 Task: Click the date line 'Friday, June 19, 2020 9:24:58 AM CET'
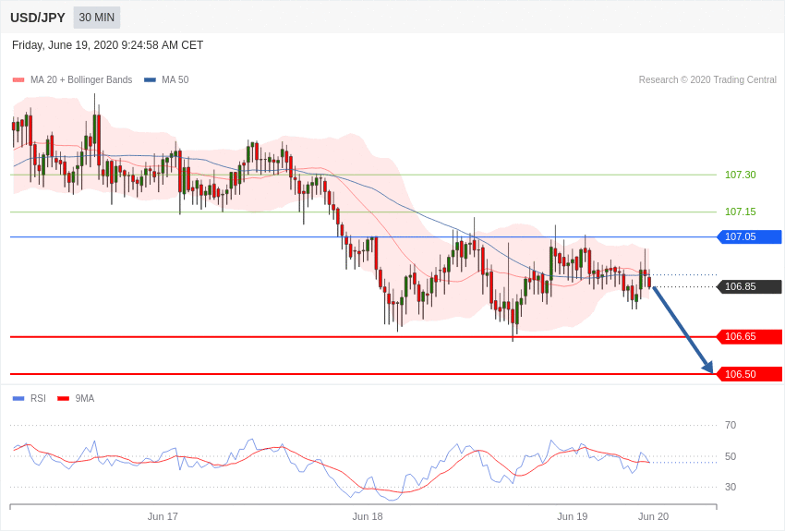[108, 45]
